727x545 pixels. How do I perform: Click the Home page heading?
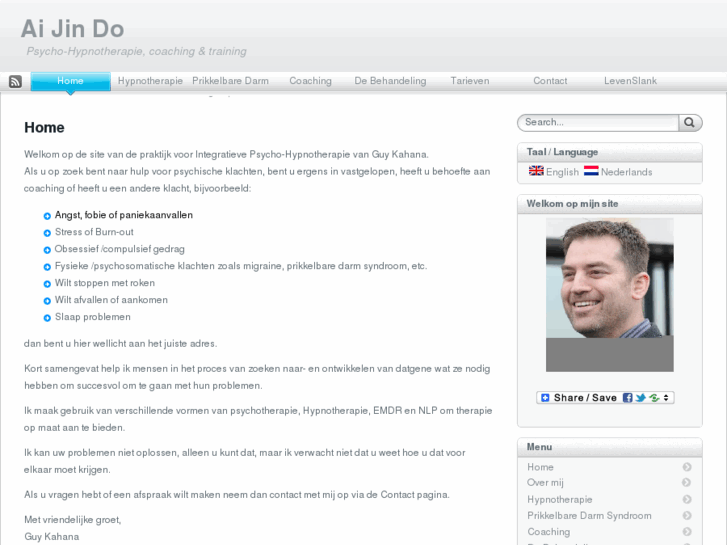[x=44, y=128]
